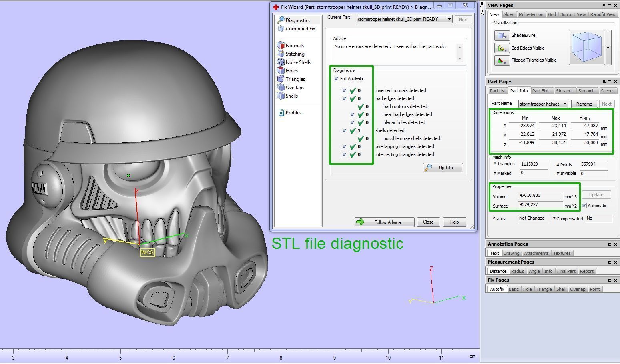Click the Bad Edges Visible icon
Screen dimensions: 620x364
tap(502, 48)
